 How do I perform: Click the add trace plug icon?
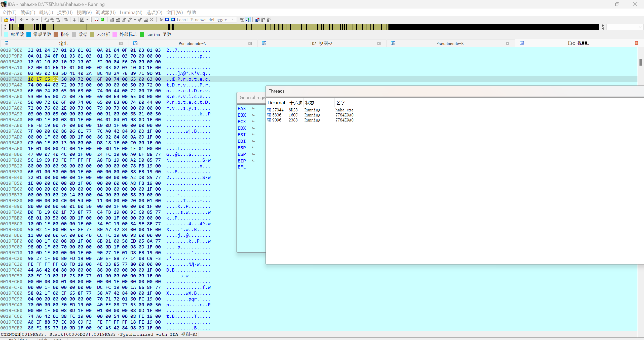point(263,20)
